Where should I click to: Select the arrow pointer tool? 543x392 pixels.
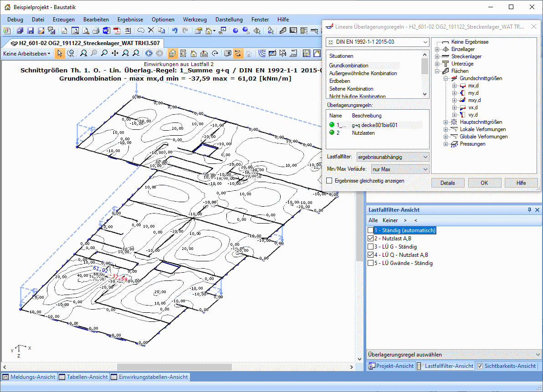(60, 53)
